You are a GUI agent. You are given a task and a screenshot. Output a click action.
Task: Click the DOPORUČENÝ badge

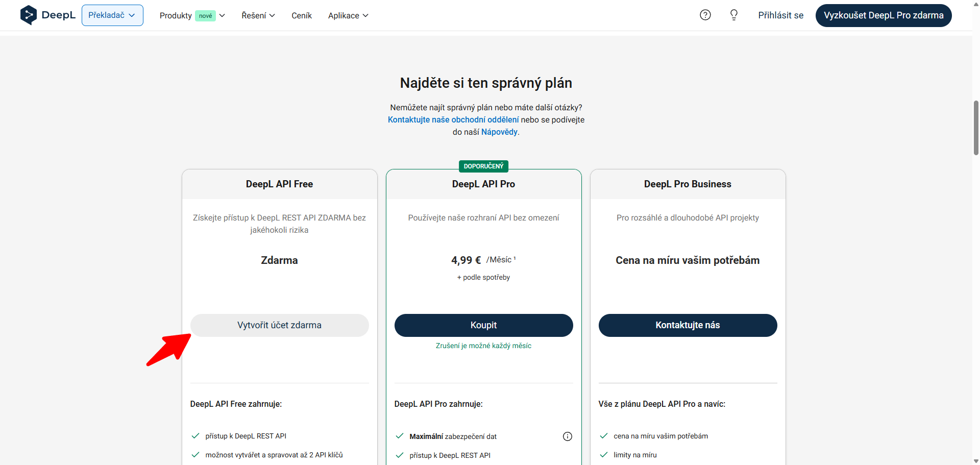tap(484, 166)
